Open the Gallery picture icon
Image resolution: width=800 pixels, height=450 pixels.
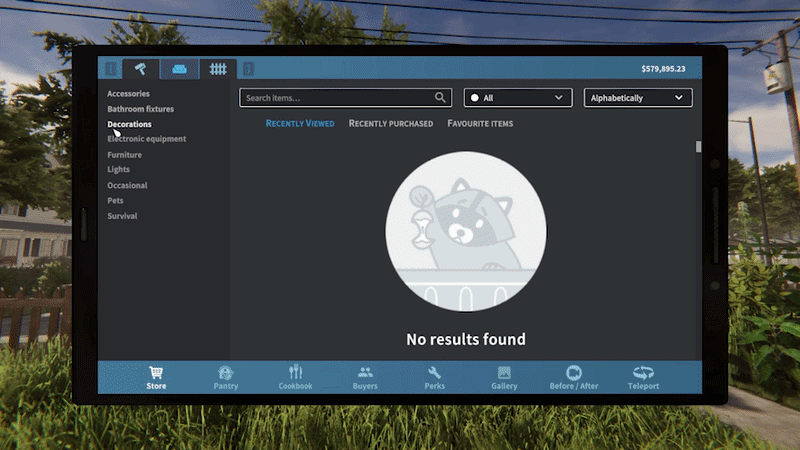pyautogui.click(x=504, y=372)
